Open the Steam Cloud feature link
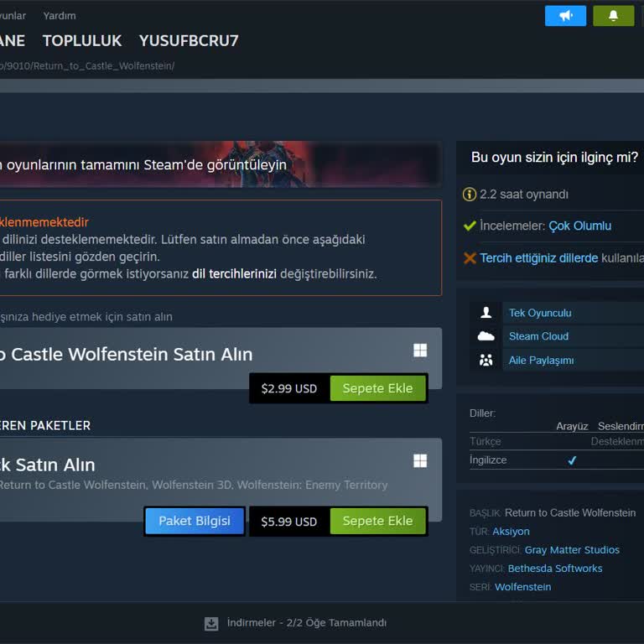 [538, 336]
